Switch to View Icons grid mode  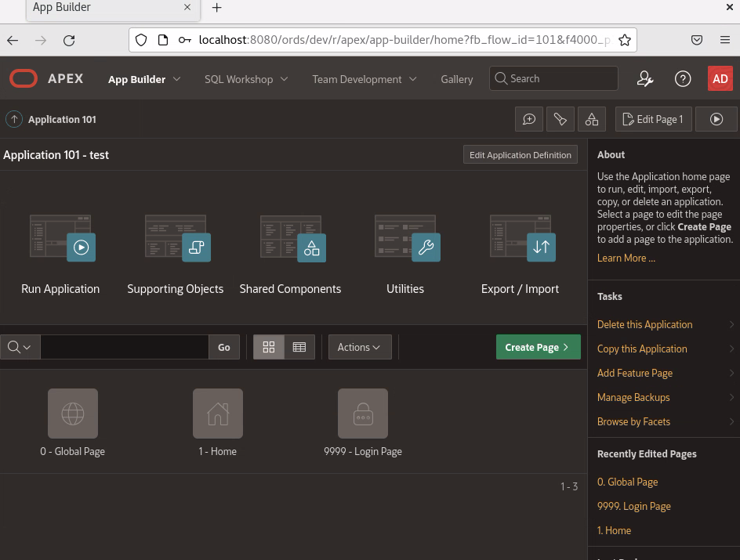tap(269, 347)
